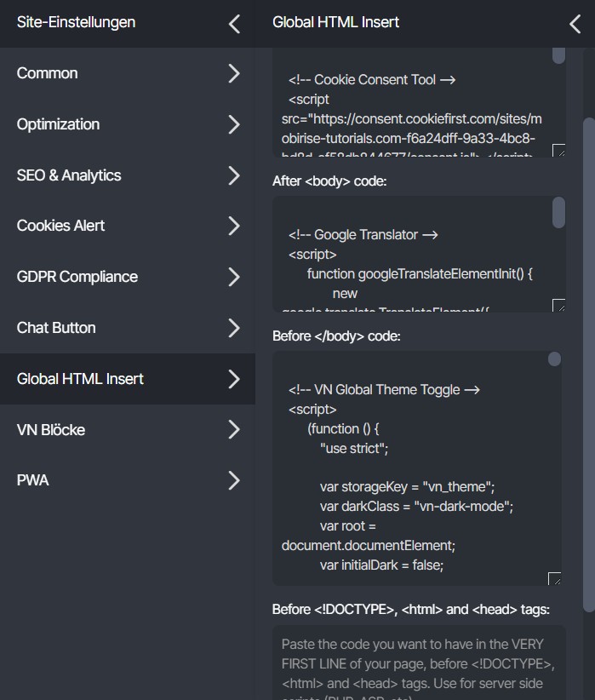Image resolution: width=595 pixels, height=700 pixels.
Task: Click the main panel vertical scrollbar
Action: tap(589, 364)
